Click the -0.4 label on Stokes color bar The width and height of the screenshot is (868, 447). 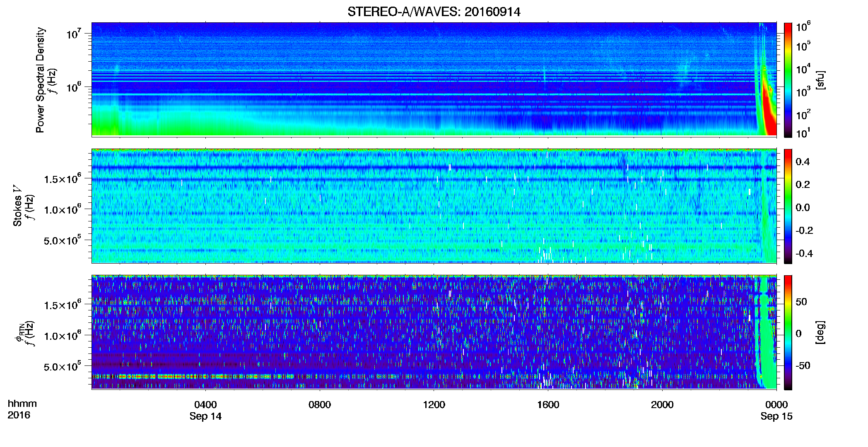pyautogui.click(x=804, y=253)
